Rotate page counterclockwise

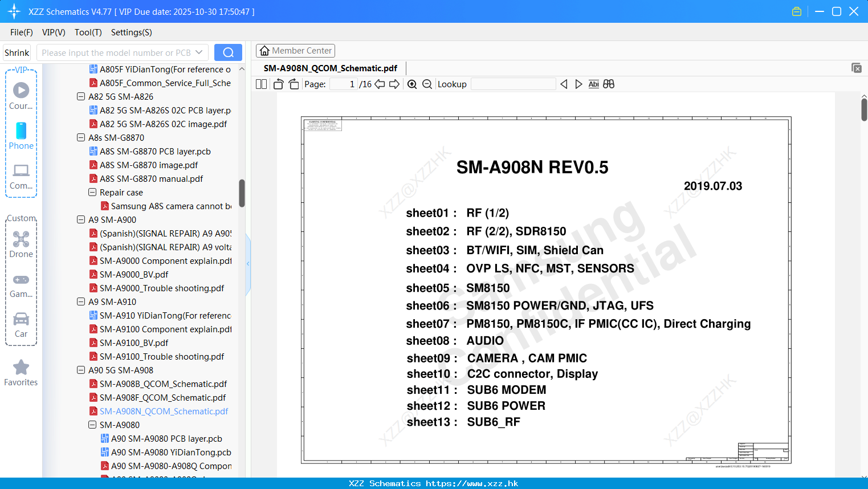[278, 84]
